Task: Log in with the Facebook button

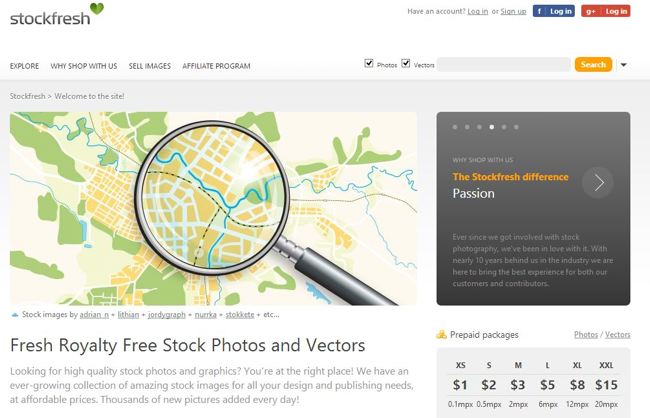Action: pyautogui.click(x=553, y=11)
